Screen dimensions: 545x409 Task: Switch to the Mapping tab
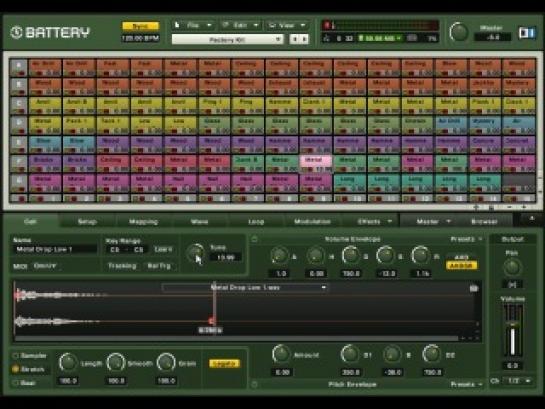[144, 221]
